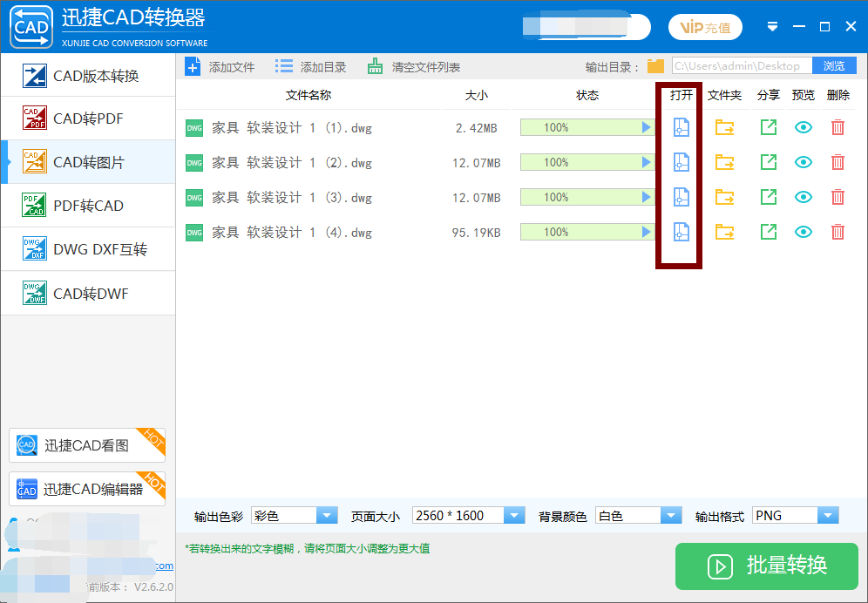Viewport: 868px width, 603px height.
Task: Click the 95.19KB size cell
Action: pos(476,233)
